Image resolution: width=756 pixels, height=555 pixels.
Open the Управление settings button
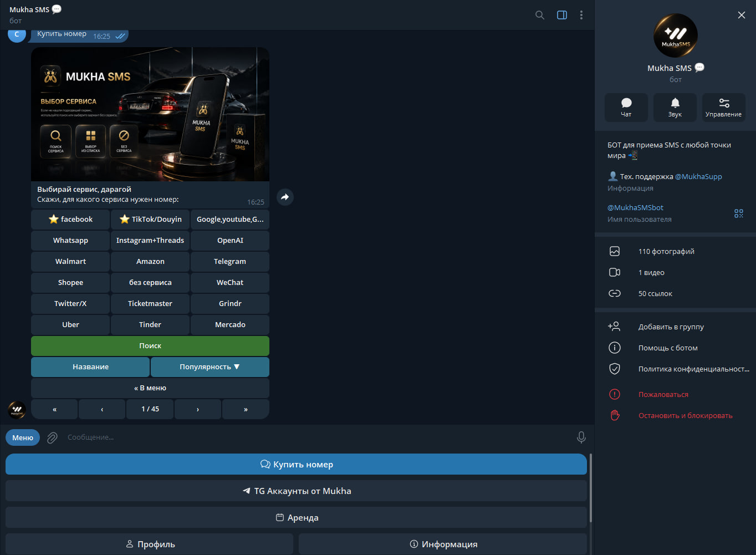pyautogui.click(x=723, y=107)
